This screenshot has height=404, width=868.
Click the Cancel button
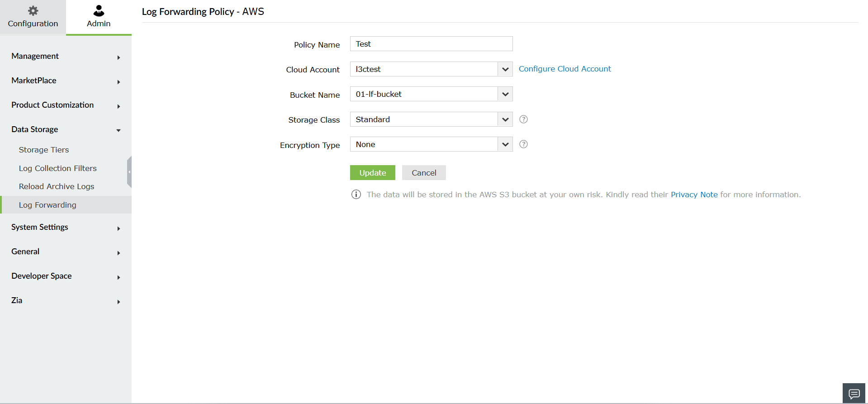click(424, 173)
